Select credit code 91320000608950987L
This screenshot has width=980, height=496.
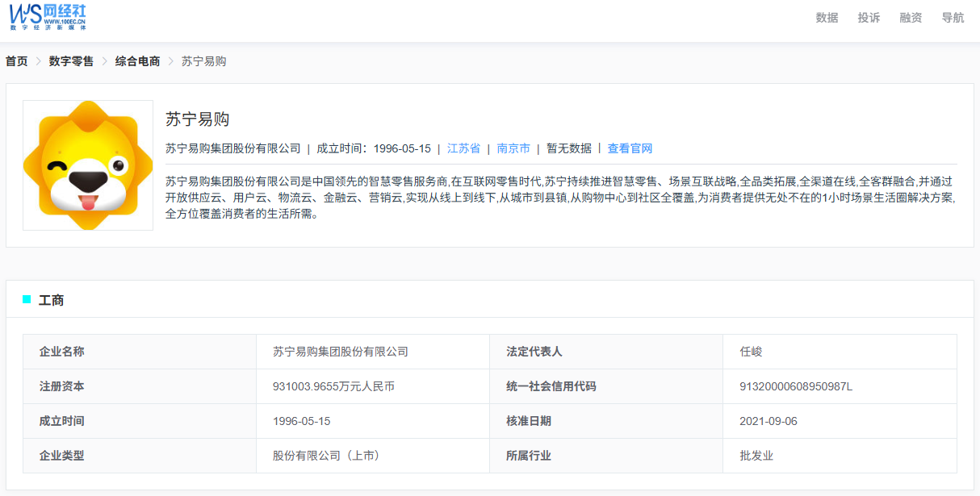[x=796, y=386]
